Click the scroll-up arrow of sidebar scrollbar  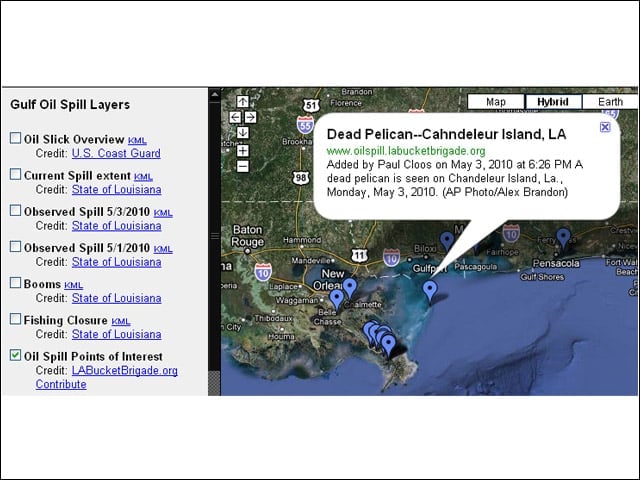pos(214,95)
